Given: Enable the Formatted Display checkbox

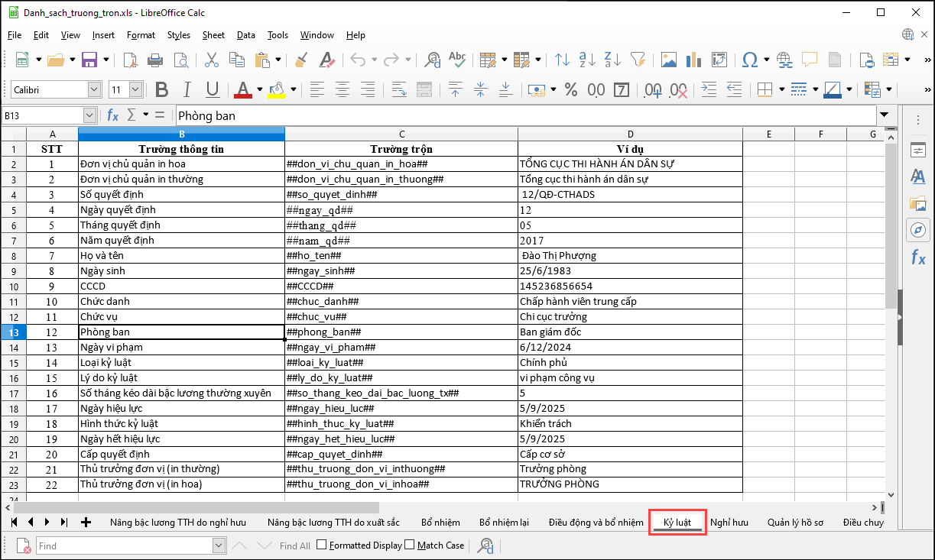Looking at the screenshot, I should coord(321,545).
